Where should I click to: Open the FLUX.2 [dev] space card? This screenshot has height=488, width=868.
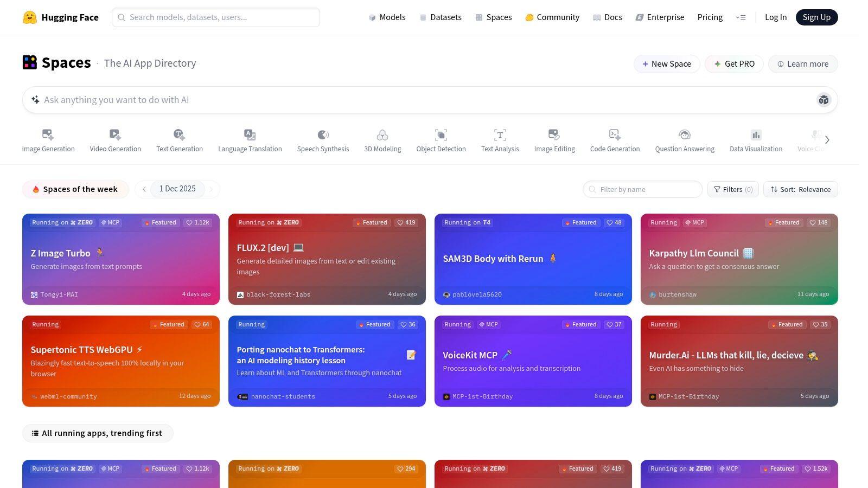[x=327, y=259]
